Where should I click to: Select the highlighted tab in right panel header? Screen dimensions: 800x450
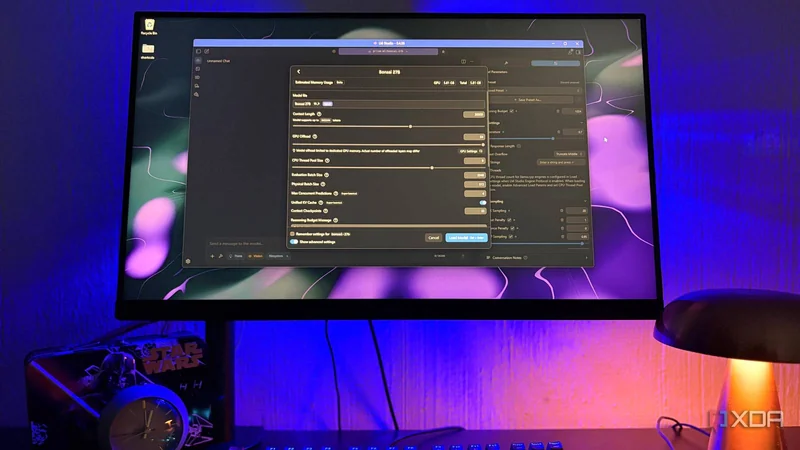[x=556, y=63]
